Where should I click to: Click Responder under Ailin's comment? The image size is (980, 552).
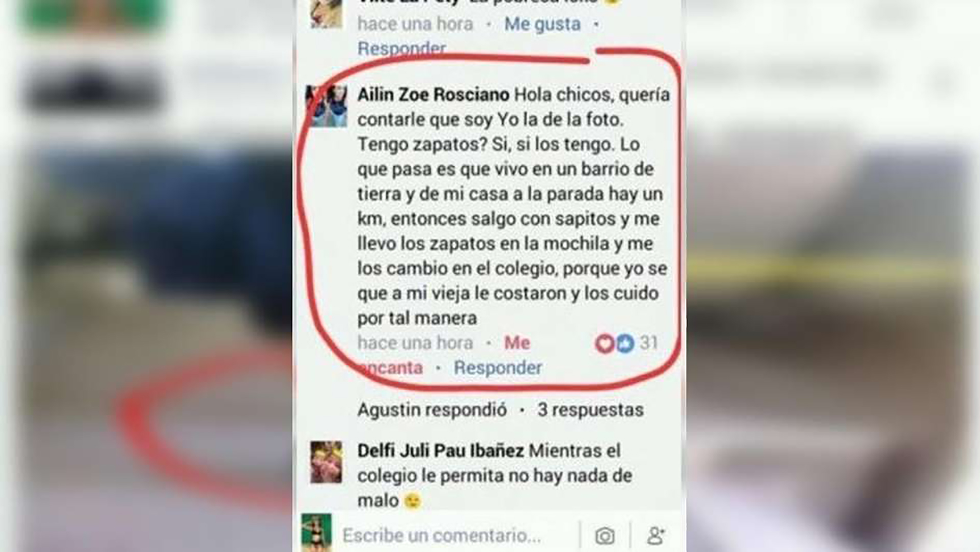498,368
